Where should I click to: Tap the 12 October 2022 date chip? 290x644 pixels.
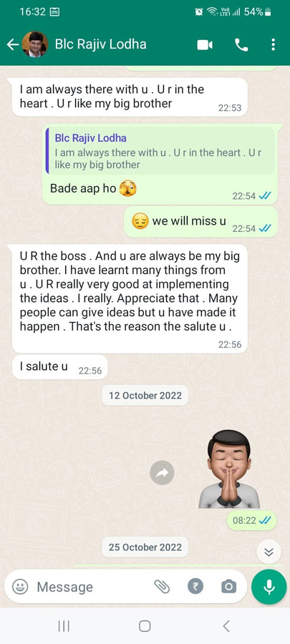tap(145, 396)
